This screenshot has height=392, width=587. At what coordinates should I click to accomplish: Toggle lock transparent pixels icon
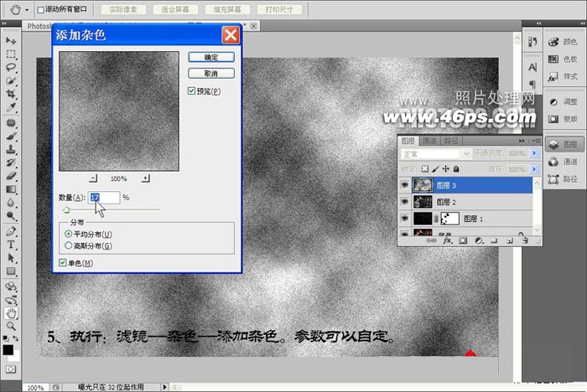[x=425, y=168]
